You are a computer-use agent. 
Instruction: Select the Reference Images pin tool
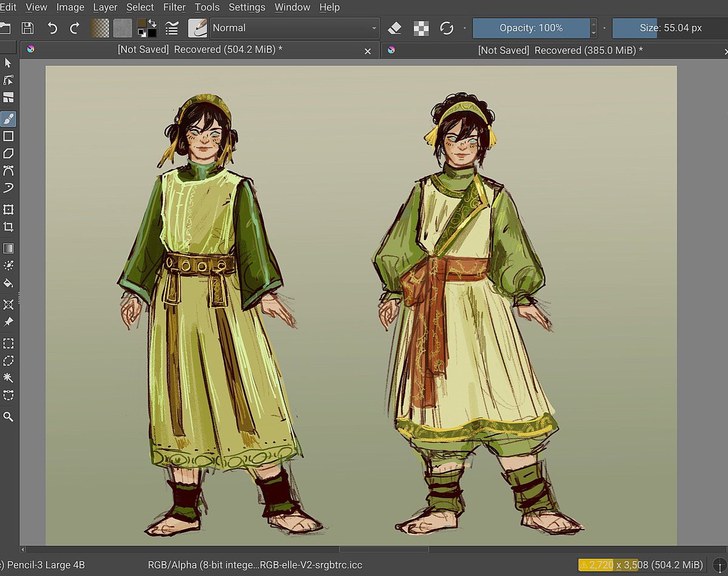click(x=8, y=321)
